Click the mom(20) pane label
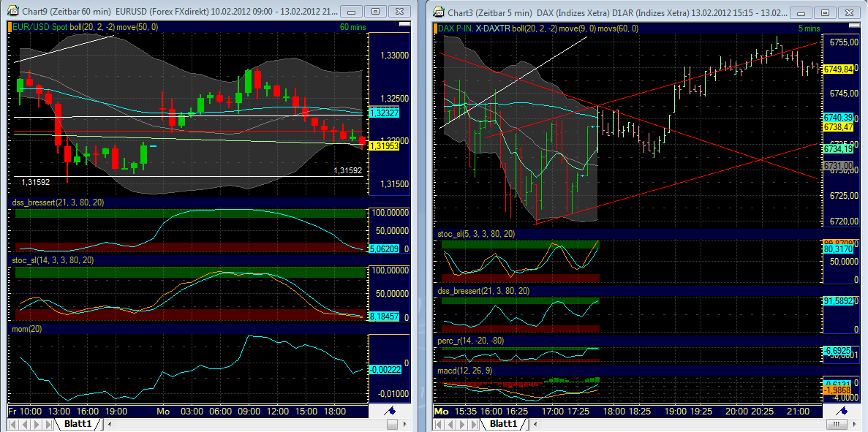 coord(26,328)
